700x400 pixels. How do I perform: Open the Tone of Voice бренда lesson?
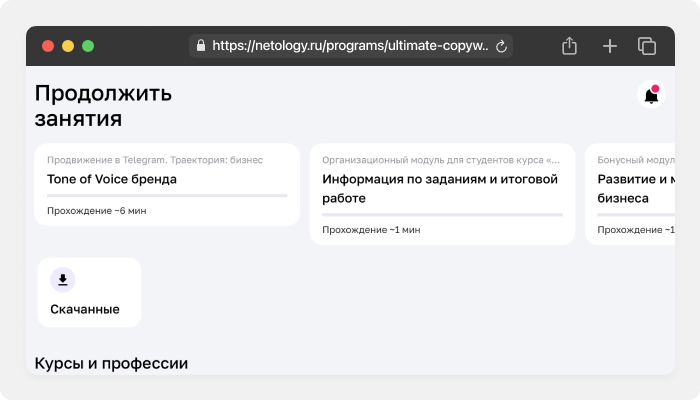click(112, 179)
